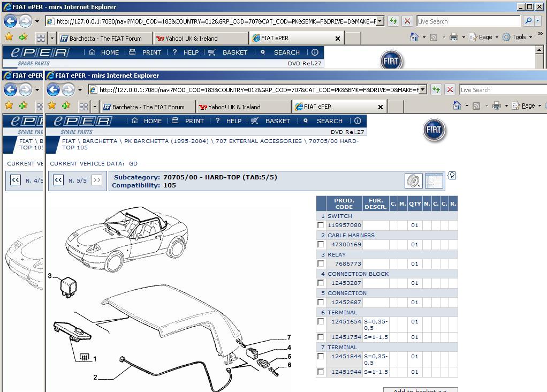547x392 pixels.
Task: Click the ePER logo in front window
Action: (82, 121)
